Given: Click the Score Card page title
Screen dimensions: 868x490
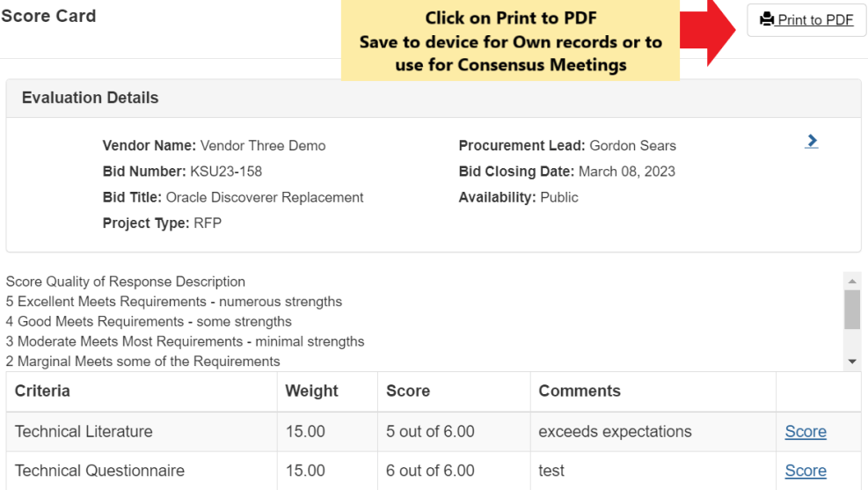Looking at the screenshot, I should [48, 16].
